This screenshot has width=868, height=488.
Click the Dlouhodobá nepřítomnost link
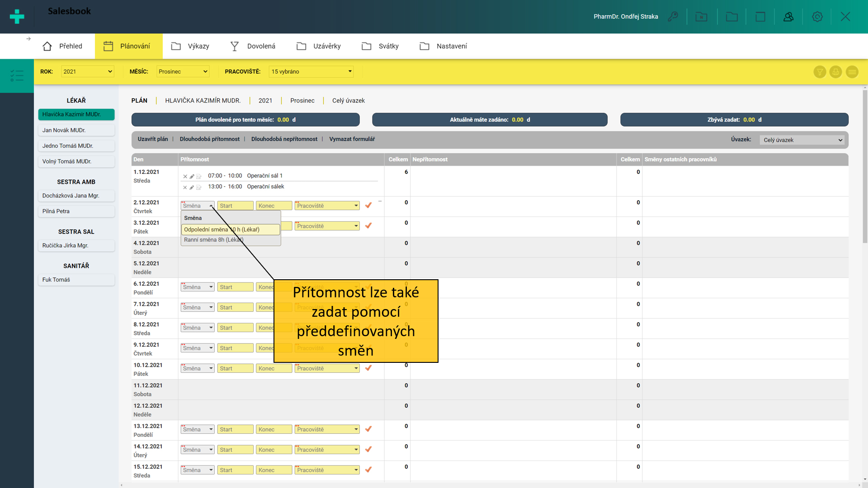click(x=284, y=139)
